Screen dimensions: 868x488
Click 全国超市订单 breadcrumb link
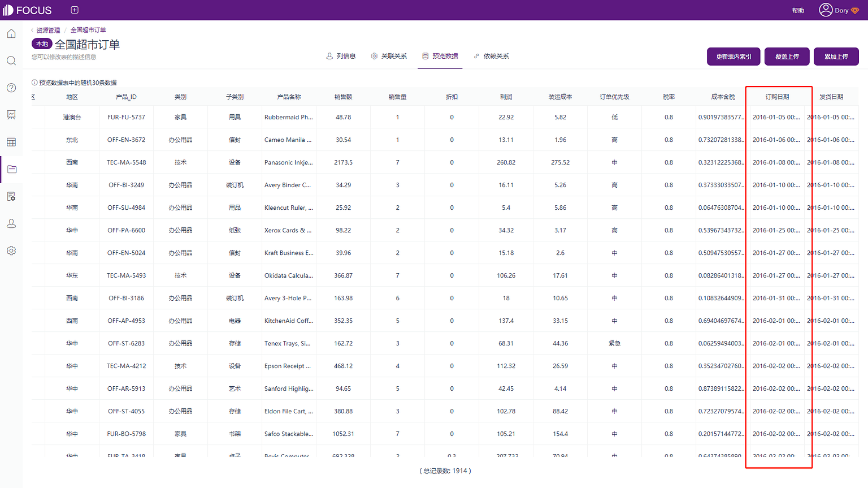tap(88, 30)
